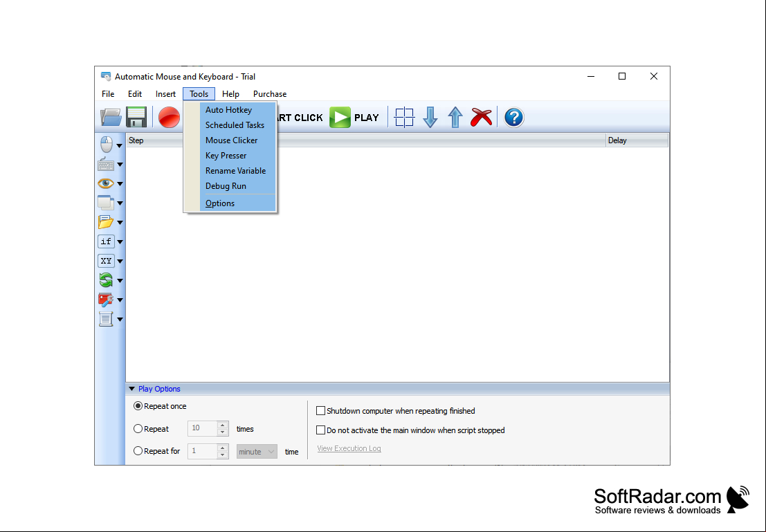Open the Insert menu

click(x=165, y=94)
